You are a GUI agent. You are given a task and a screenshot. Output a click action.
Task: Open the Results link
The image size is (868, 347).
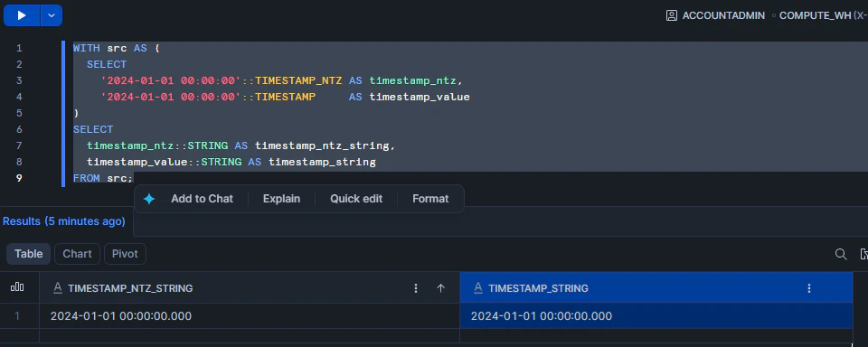[x=63, y=221]
